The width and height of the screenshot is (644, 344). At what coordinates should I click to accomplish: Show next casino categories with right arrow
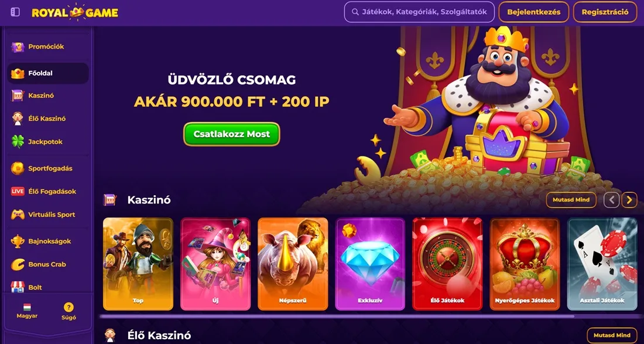(629, 200)
